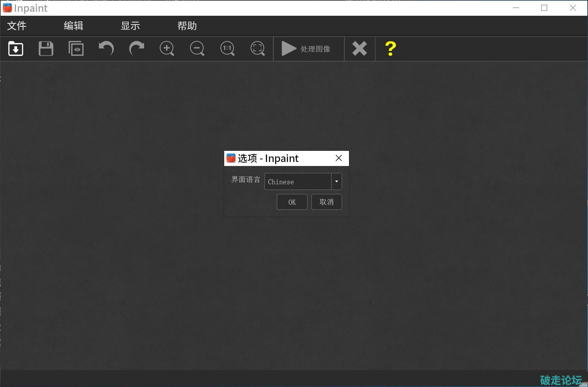
Task: Click the open image file icon
Action: pyautogui.click(x=16, y=49)
